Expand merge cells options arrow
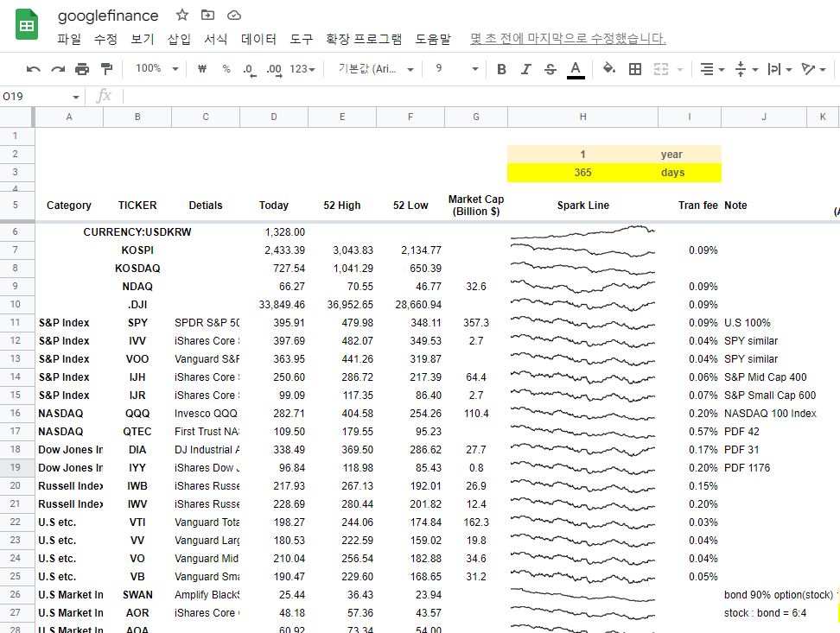 680,70
